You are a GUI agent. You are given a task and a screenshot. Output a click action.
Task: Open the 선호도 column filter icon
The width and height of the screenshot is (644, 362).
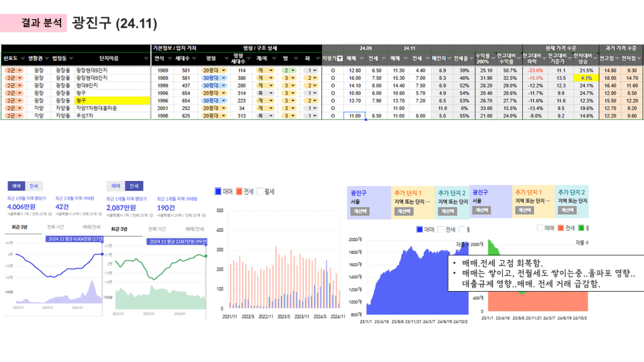[22, 58]
